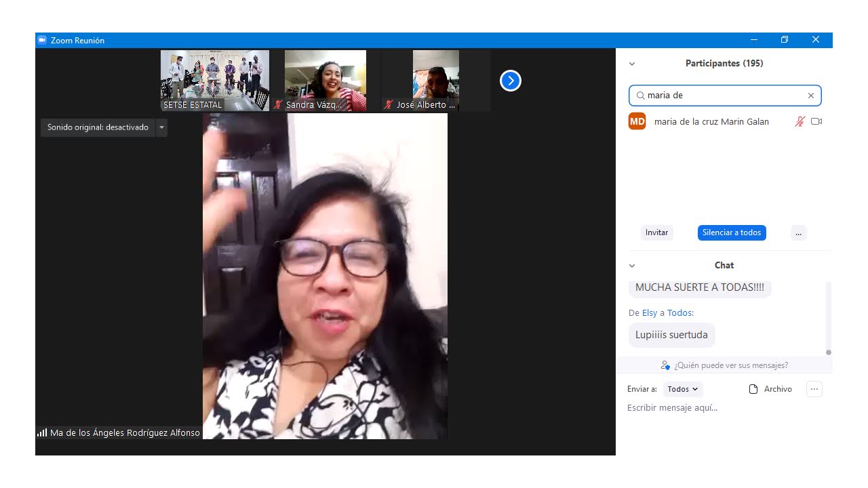
Task: Select the SETSE ESTATAL video thumbnail
Action: [x=215, y=81]
